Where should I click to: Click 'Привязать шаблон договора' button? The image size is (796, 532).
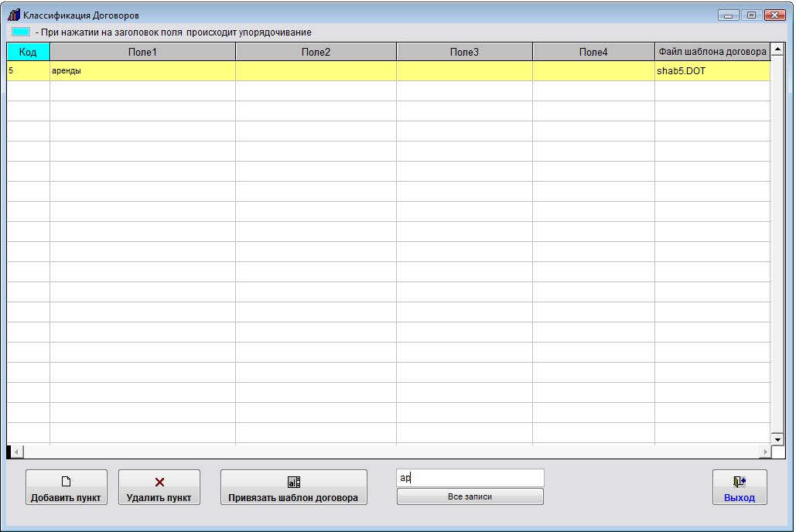click(x=293, y=487)
